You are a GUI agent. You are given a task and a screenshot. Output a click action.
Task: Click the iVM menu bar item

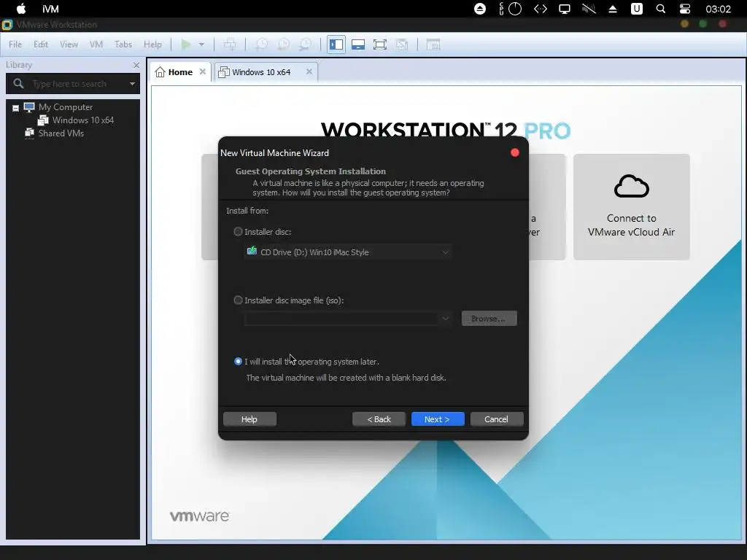50,9
